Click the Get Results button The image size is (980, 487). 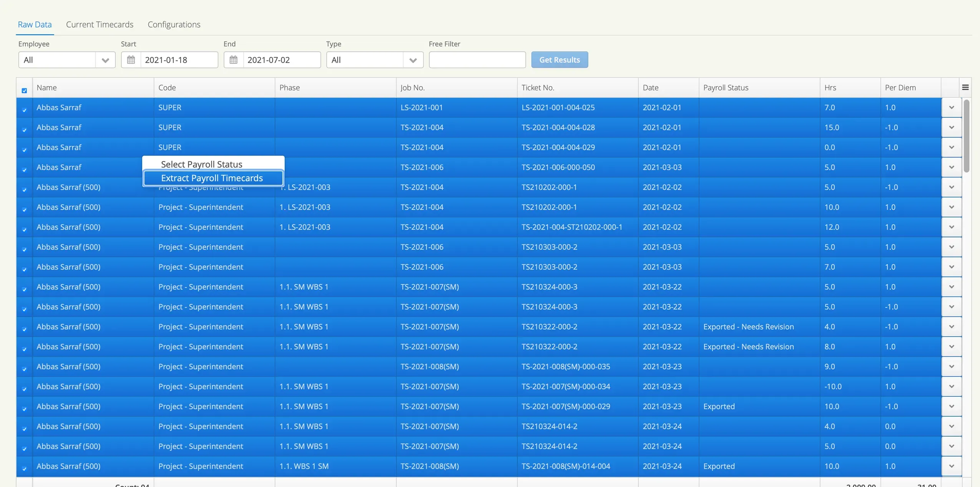(x=559, y=60)
